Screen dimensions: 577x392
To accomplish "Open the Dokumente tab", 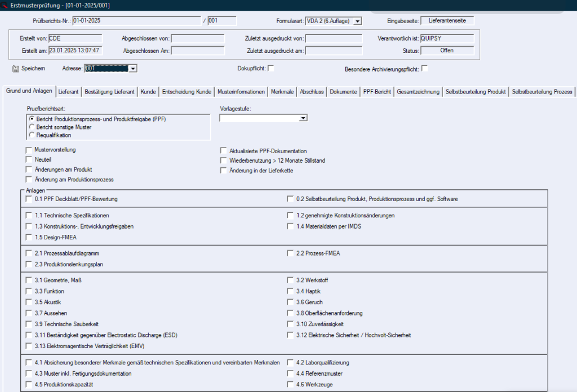I will tap(343, 92).
